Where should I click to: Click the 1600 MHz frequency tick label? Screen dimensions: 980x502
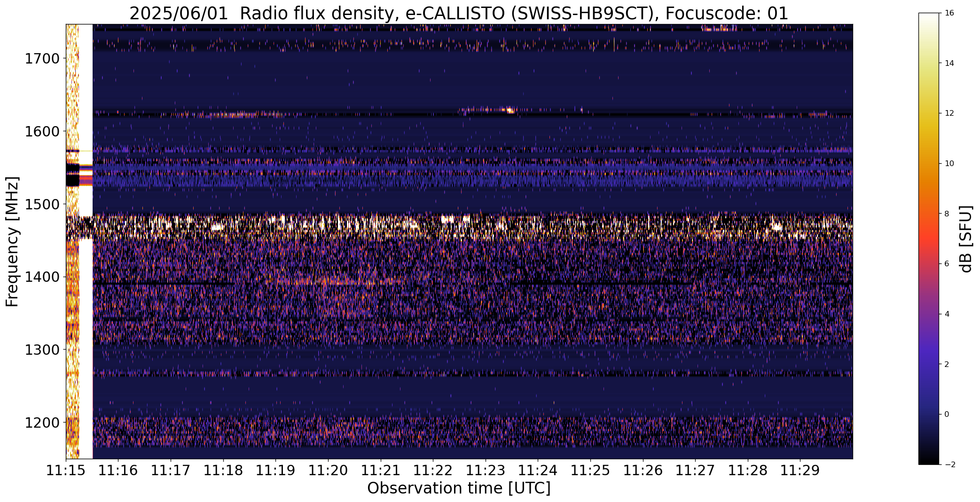click(x=42, y=131)
